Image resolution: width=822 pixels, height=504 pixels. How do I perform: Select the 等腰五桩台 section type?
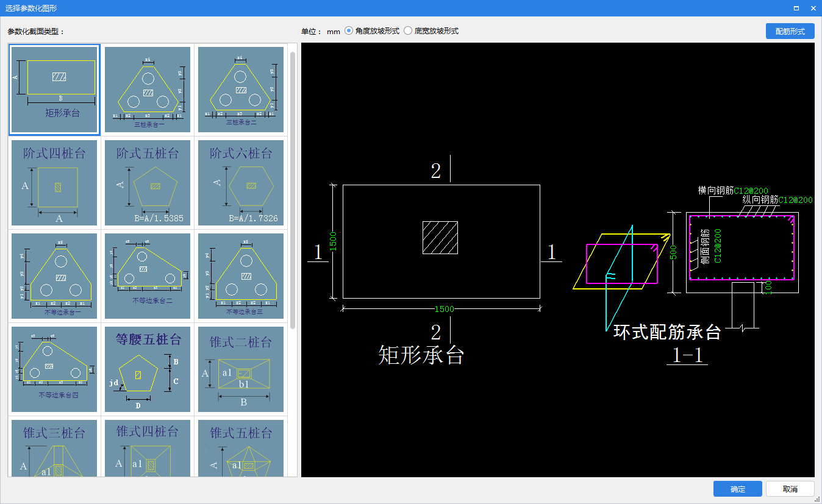point(148,369)
